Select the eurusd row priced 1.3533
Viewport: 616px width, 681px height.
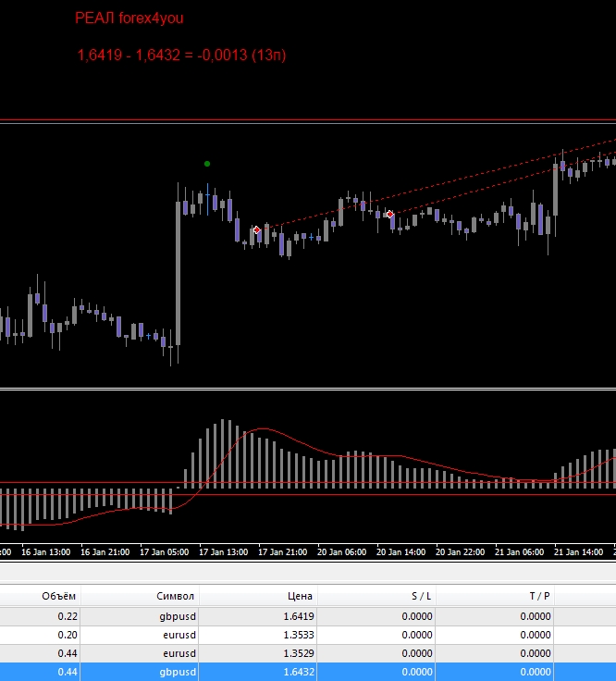308,635
